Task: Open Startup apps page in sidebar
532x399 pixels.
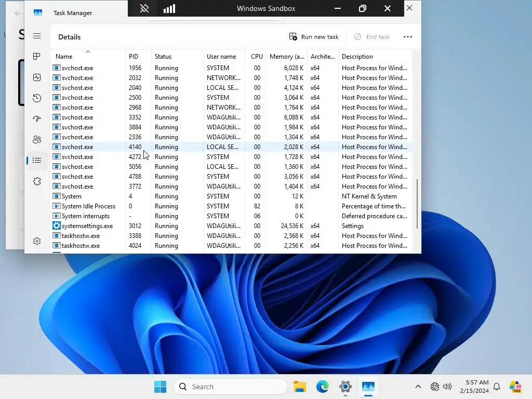Action: click(x=37, y=118)
